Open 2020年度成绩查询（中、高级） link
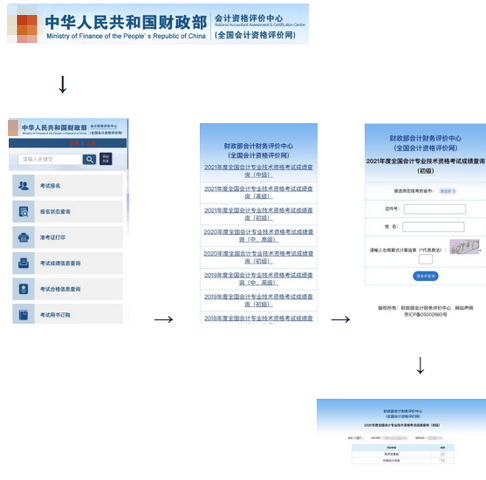Image resolution: width=486 pixels, height=480 pixels. [258, 235]
